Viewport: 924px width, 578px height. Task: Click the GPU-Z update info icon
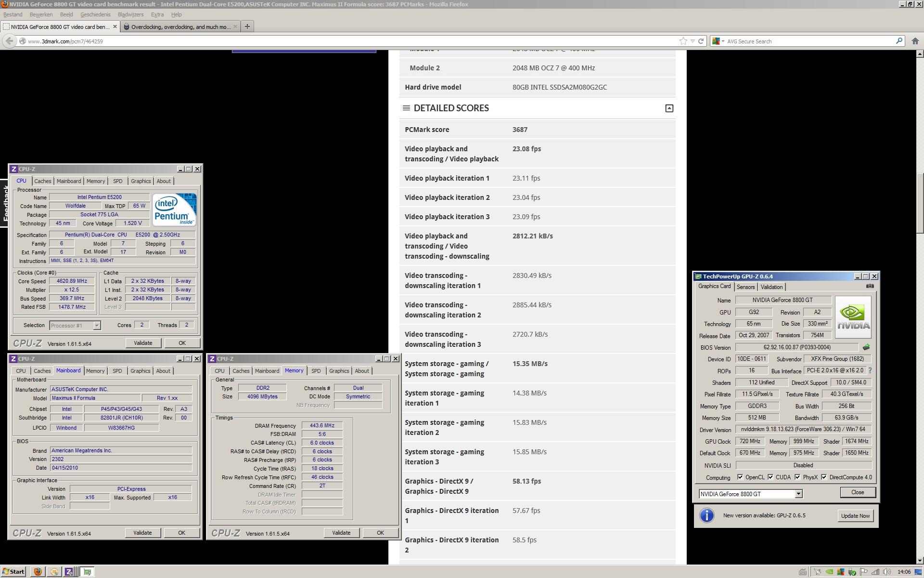coord(706,515)
